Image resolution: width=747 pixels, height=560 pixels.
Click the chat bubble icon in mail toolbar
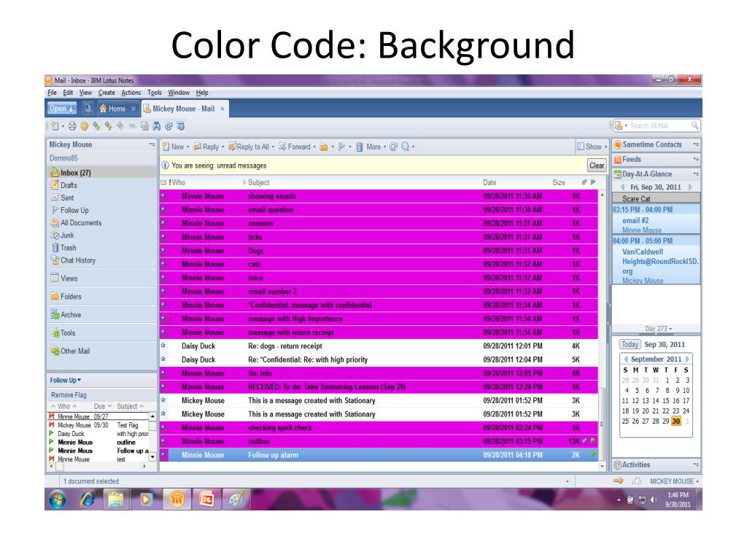point(405,147)
